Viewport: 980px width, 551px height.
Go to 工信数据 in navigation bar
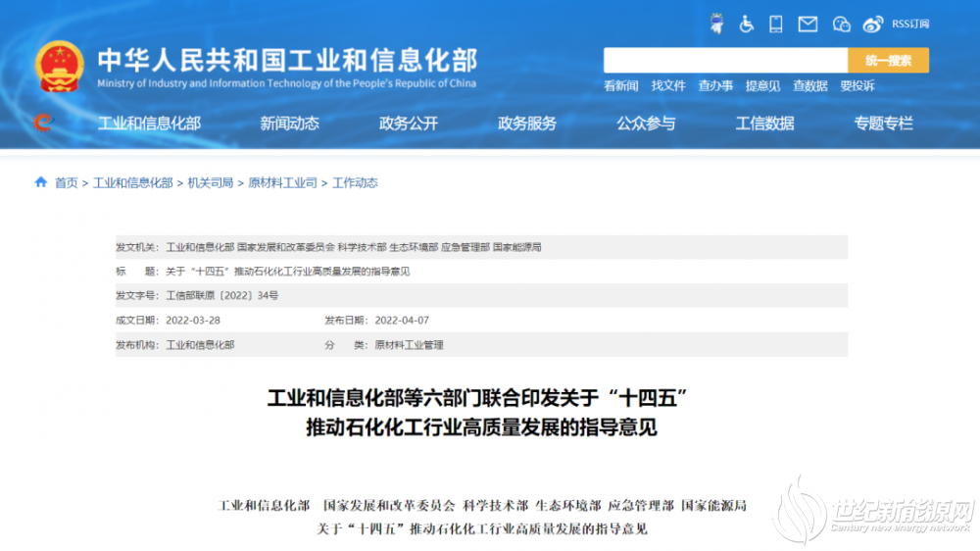(x=764, y=124)
